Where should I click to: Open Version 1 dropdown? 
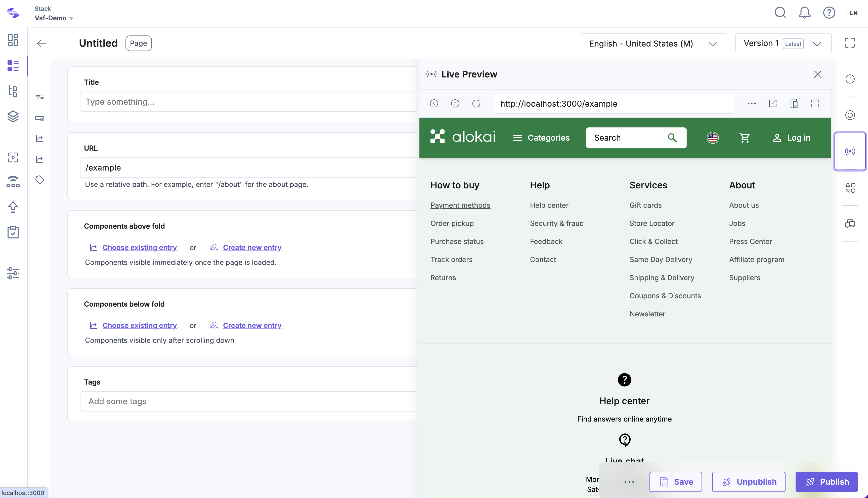point(783,44)
